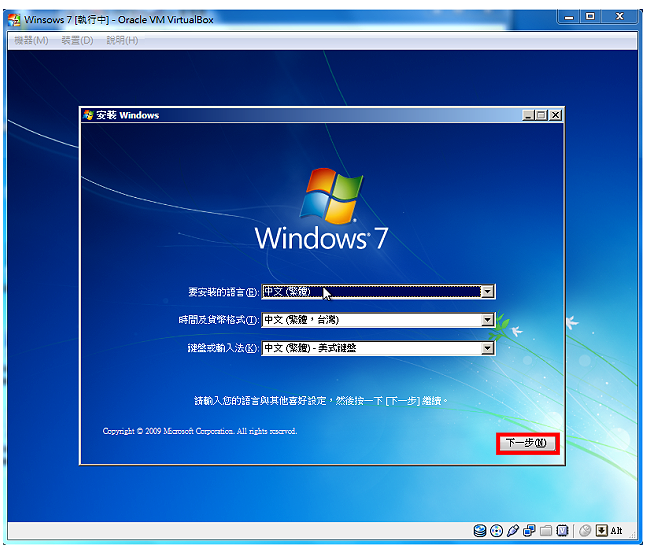
Task: Click the network adapters status icon
Action: click(x=529, y=531)
